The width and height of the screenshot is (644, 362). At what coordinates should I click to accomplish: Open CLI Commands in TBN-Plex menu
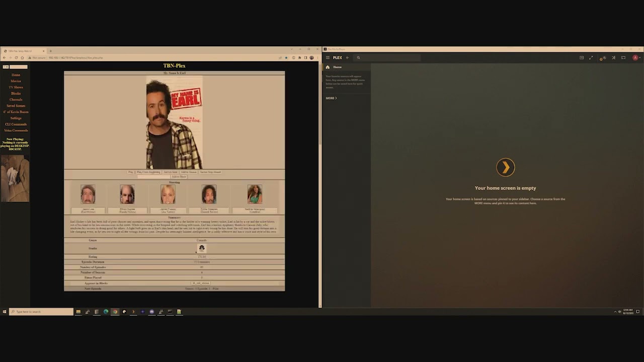16,124
